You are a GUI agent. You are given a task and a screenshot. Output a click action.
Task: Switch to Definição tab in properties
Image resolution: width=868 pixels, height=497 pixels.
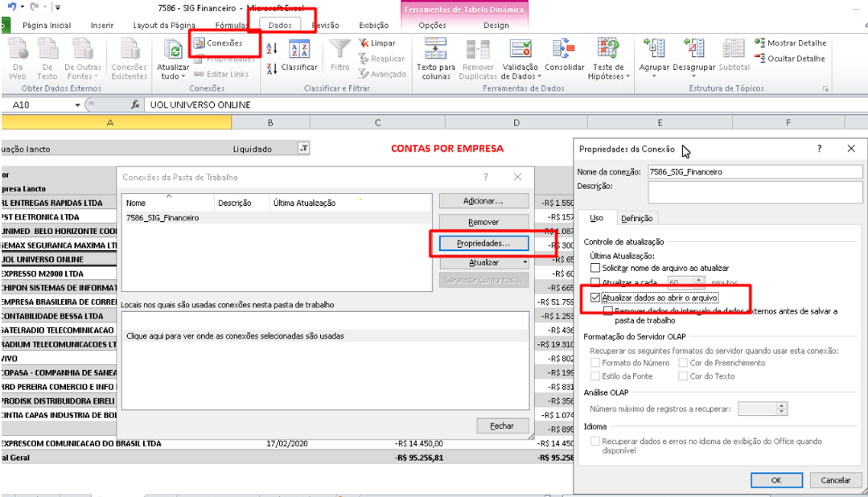point(636,219)
